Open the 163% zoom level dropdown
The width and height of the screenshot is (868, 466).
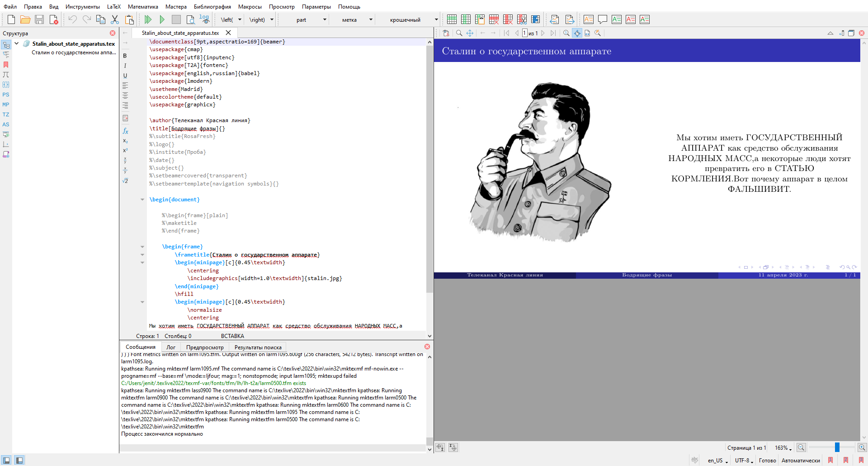coord(783,448)
